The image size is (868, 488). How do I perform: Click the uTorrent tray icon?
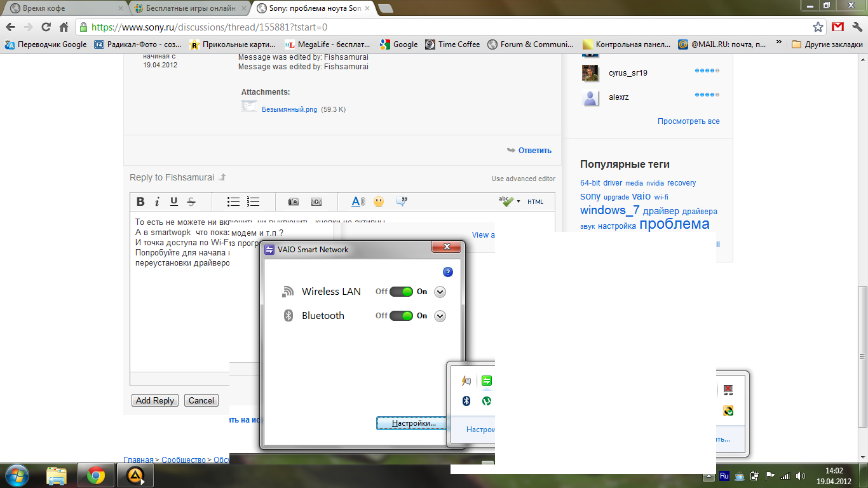[x=487, y=401]
